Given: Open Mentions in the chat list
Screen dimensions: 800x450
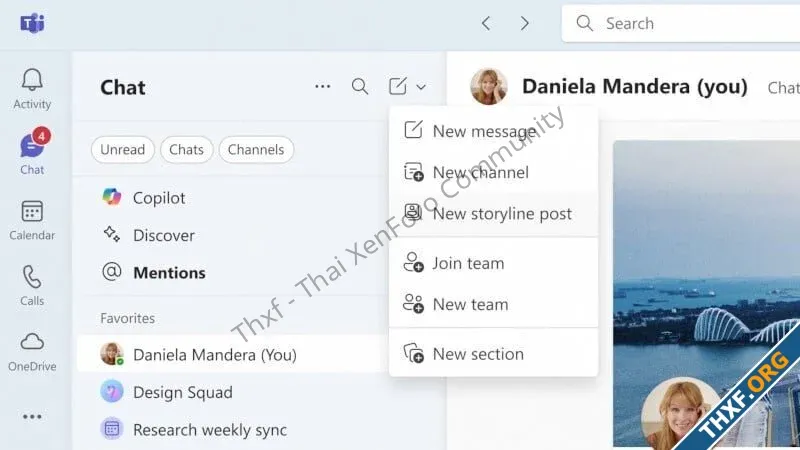Looking at the screenshot, I should [231, 273].
